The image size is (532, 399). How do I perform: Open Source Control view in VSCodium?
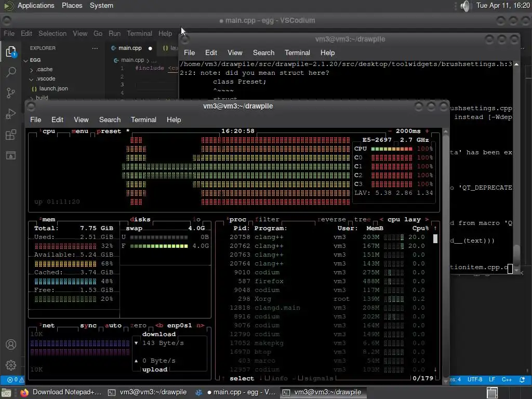(x=11, y=92)
